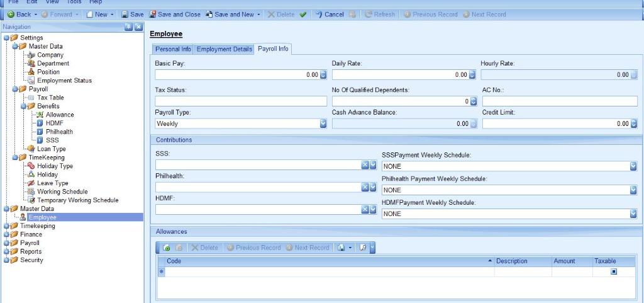This screenshot has height=303, width=644.
Task: Clear the Philhealth contribution field
Action: pyautogui.click(x=365, y=187)
